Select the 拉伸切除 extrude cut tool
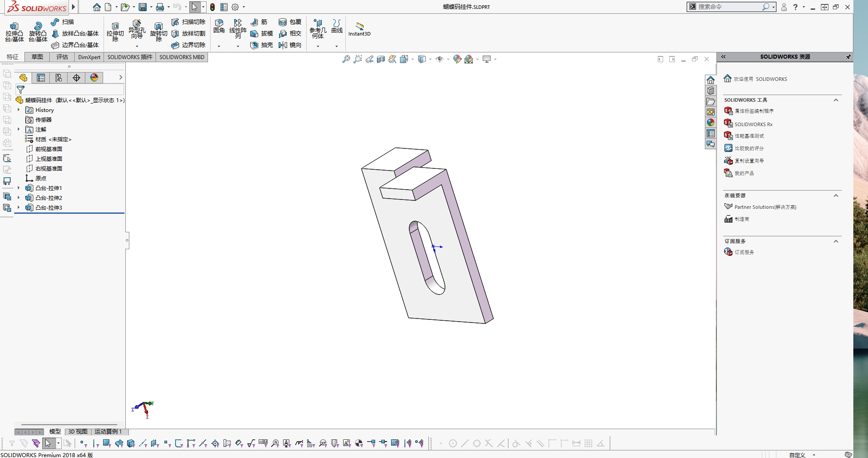The image size is (868, 458). [x=115, y=32]
